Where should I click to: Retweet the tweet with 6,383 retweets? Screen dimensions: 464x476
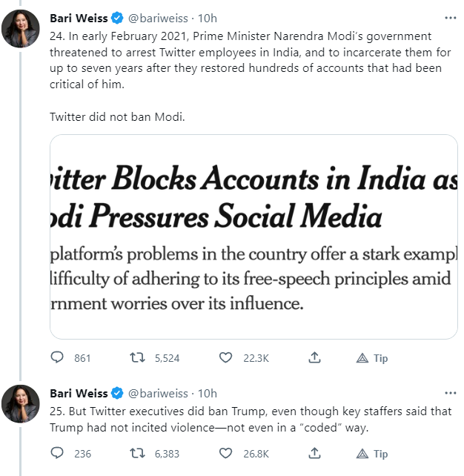(138, 453)
